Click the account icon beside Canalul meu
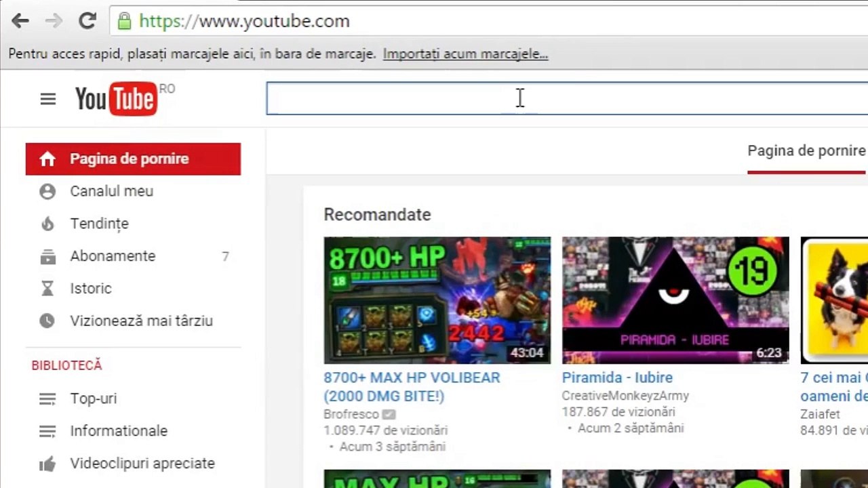 47,192
